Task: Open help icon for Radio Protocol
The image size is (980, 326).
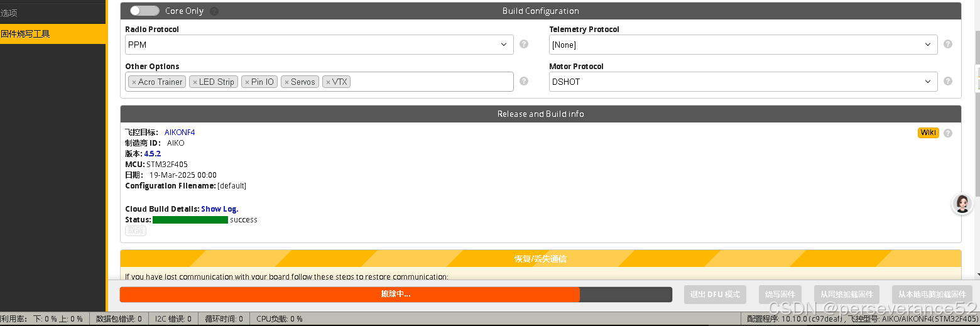Action: pos(524,45)
